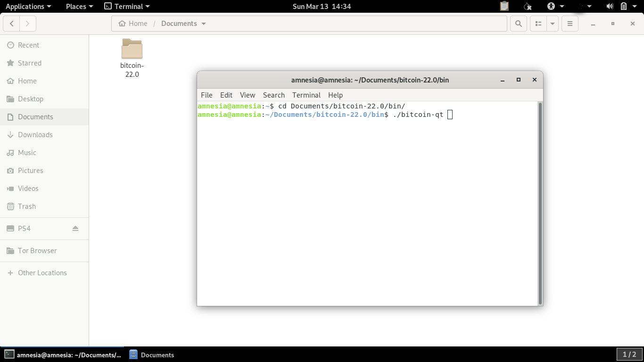Go back in Files navigation
Screen dimensions: 644x362
(x=12, y=24)
